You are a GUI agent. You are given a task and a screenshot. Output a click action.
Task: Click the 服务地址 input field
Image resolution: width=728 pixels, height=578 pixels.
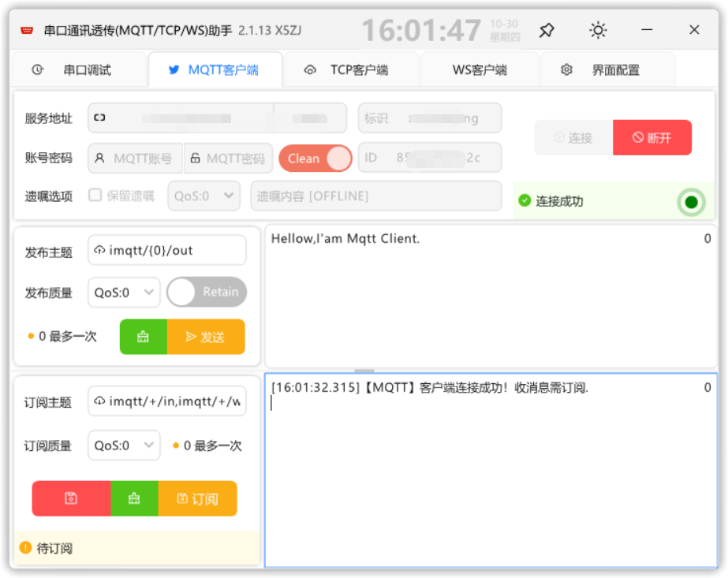(x=217, y=118)
